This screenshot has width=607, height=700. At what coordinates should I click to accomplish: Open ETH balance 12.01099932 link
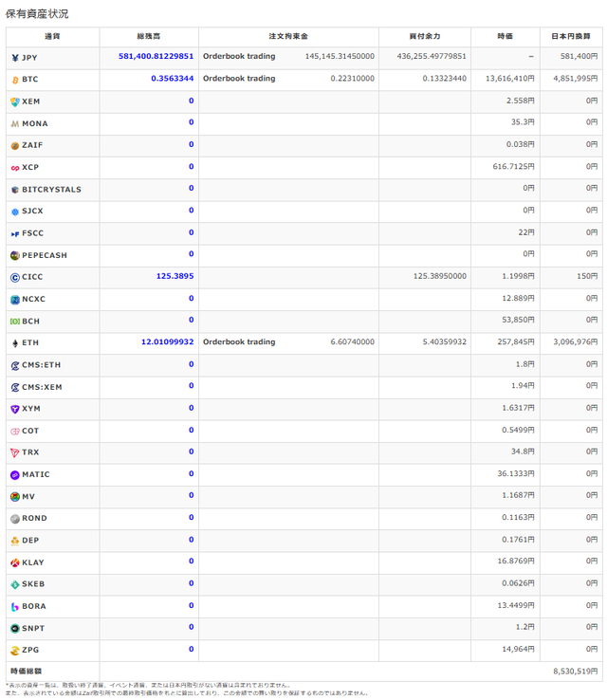click(167, 342)
